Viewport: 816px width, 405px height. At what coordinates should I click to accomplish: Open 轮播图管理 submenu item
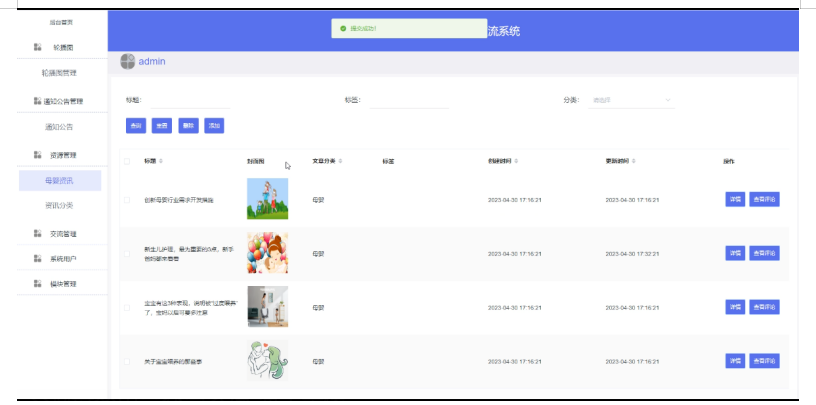[59, 73]
